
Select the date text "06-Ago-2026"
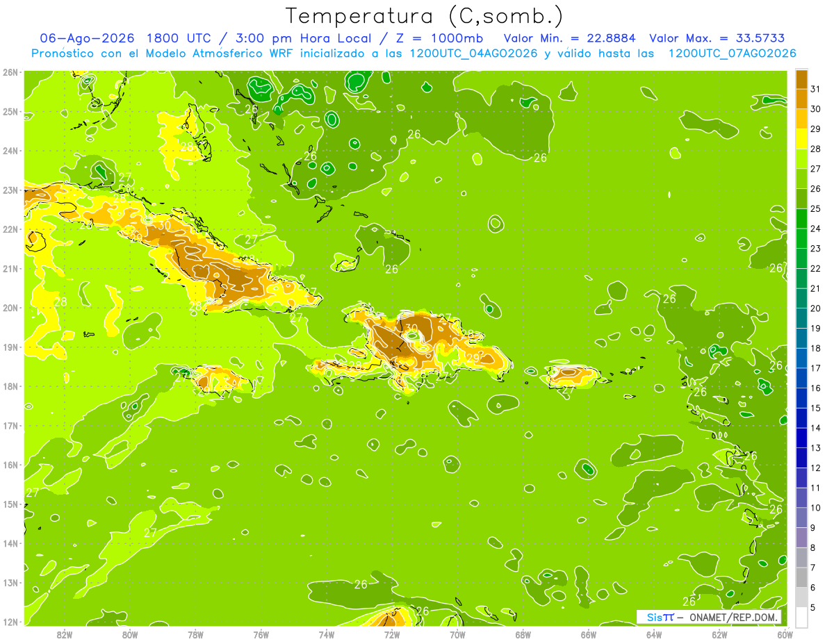[88, 39]
